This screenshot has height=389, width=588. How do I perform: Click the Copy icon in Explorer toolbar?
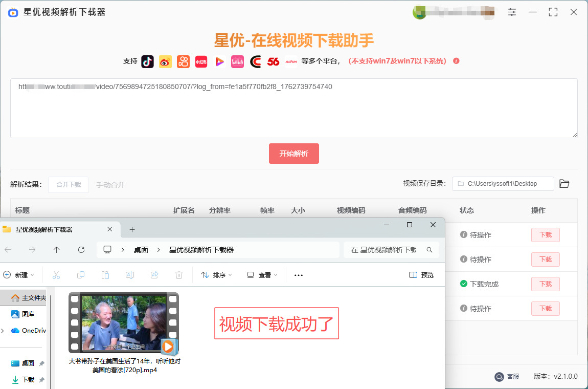click(81, 275)
